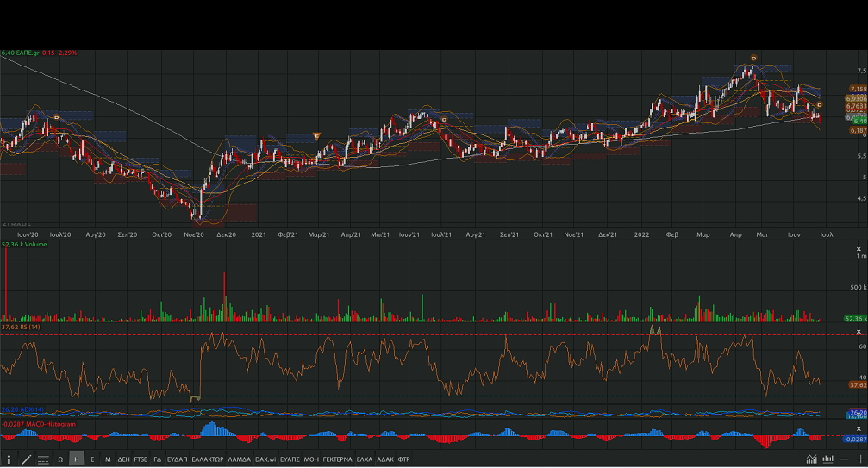This screenshot has height=468, width=868.
Task: Switch to monthly M timeframe
Action: click(x=107, y=459)
